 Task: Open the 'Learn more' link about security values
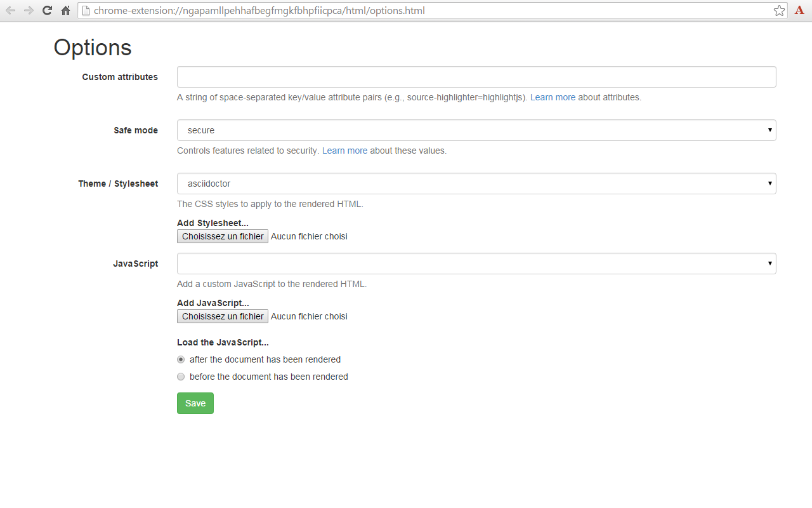344,150
